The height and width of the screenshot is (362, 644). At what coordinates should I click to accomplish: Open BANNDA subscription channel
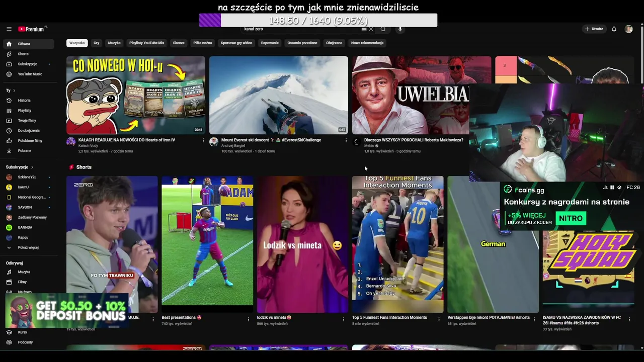click(29, 227)
